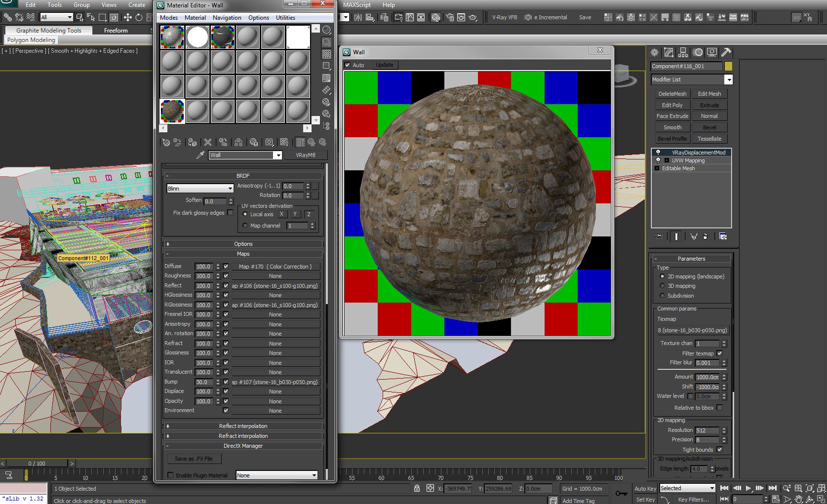The width and height of the screenshot is (827, 504).
Task: Open Create panel tab icon
Action: 655,52
